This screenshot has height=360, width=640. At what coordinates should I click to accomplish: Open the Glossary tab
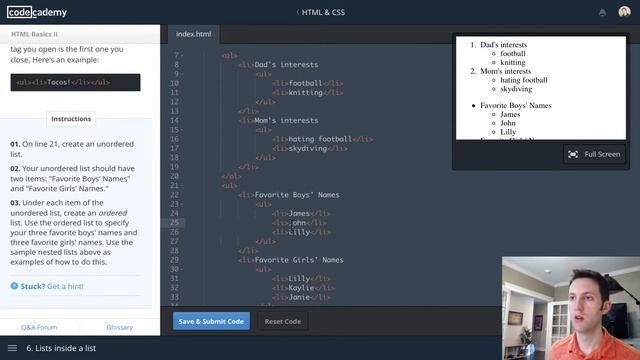pos(120,327)
